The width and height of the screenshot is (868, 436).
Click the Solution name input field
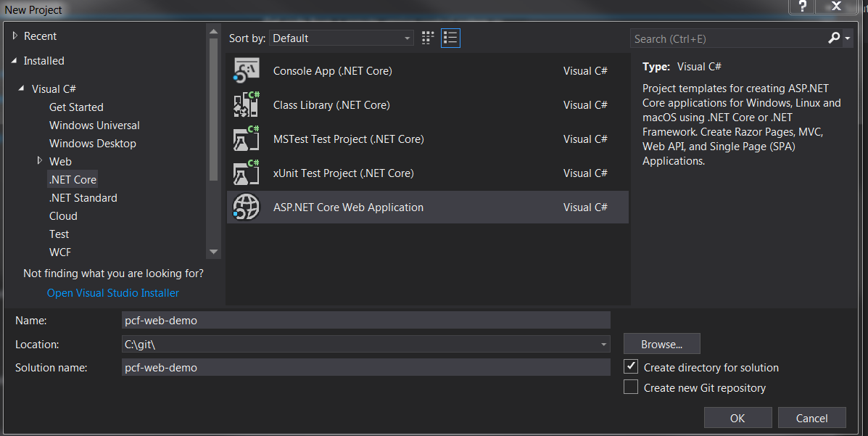point(366,367)
